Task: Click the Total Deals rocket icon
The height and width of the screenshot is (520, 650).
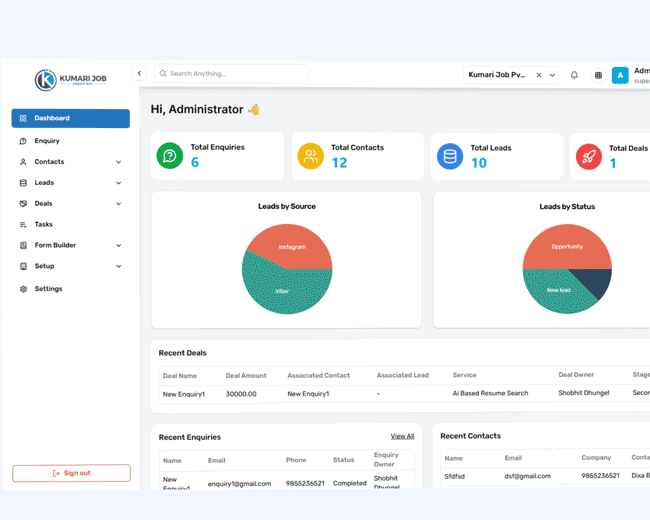Action: click(x=589, y=156)
